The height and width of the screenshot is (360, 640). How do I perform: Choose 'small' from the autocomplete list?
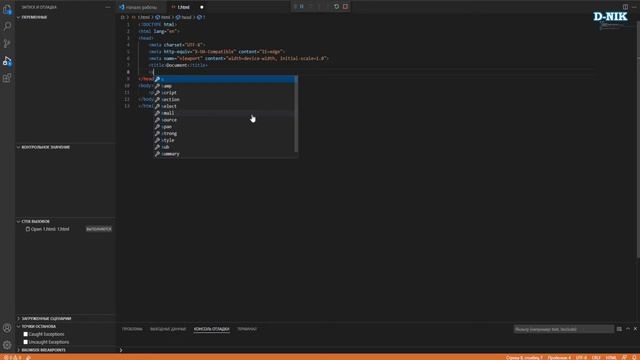(225, 113)
